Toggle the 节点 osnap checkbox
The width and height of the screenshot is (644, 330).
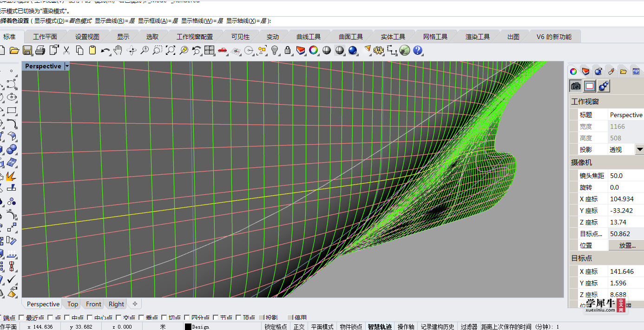click(x=216, y=318)
